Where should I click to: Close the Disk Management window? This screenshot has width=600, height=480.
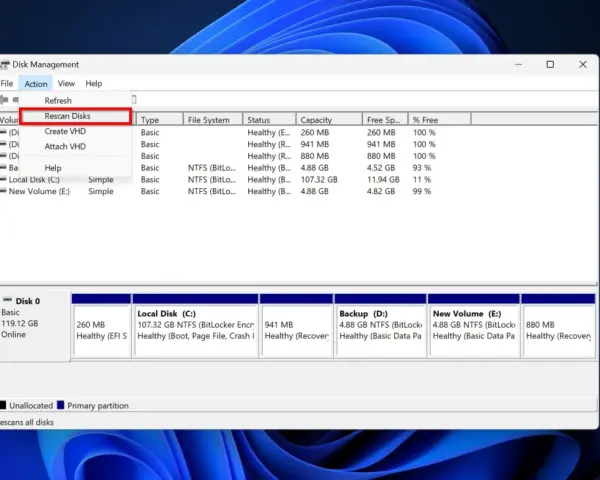582,64
